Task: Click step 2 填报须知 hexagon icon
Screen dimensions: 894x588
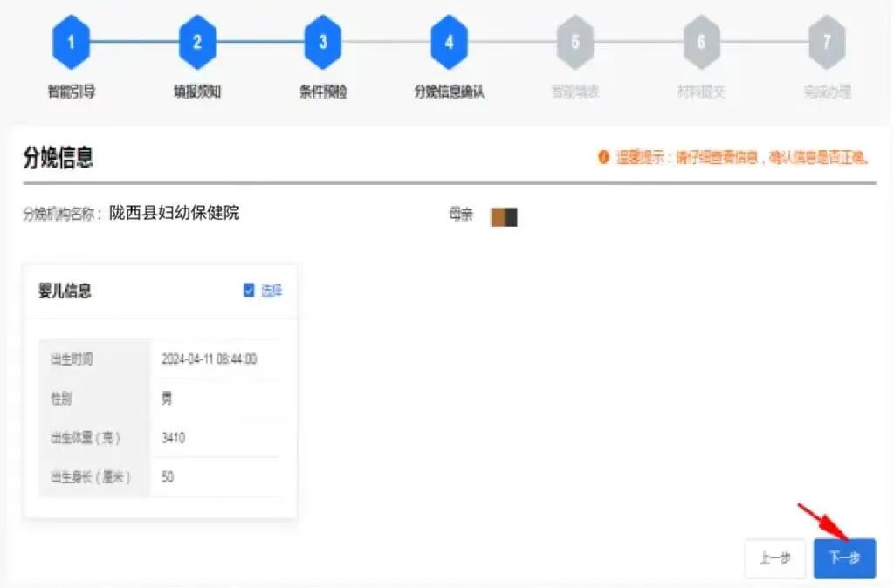Action: tap(197, 40)
